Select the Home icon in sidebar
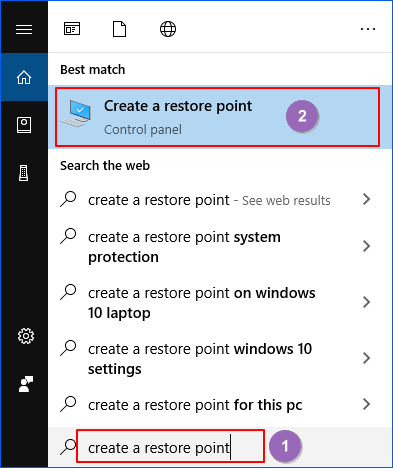Image resolution: width=393 pixels, height=468 pixels. click(x=24, y=77)
